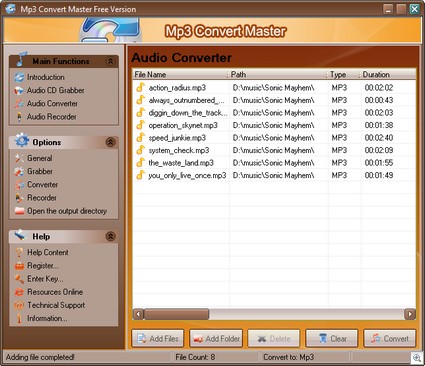Select operation_skynet.mp3 row
The height and width of the screenshot is (366, 425).
pos(274,125)
